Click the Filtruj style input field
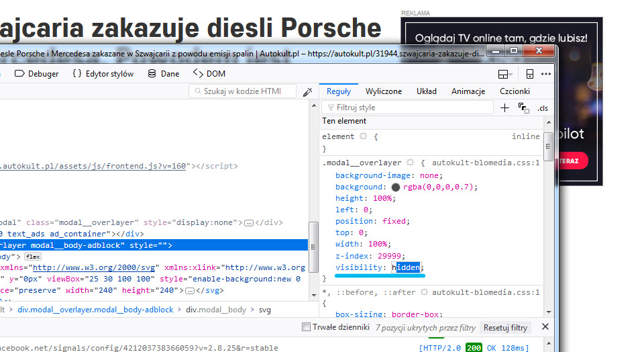644x352 pixels. (407, 107)
